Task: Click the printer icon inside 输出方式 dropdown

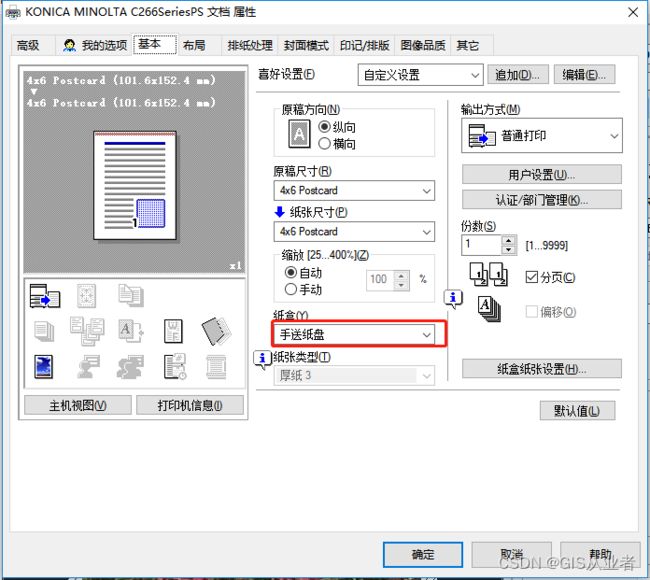Action: click(x=482, y=136)
